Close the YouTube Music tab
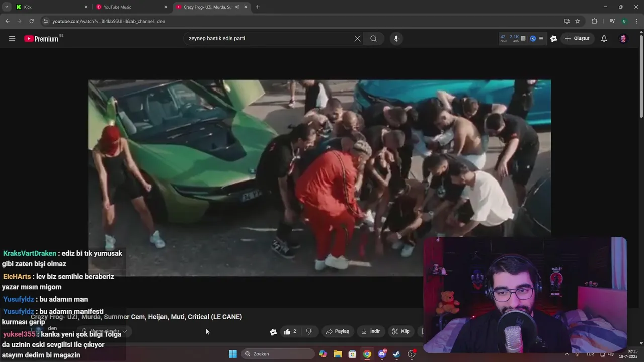 click(x=166, y=7)
